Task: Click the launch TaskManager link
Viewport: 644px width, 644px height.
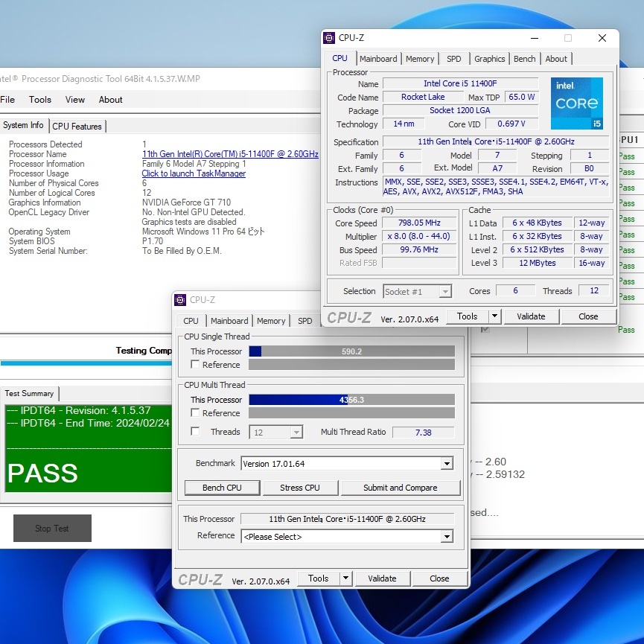Action: click(193, 173)
